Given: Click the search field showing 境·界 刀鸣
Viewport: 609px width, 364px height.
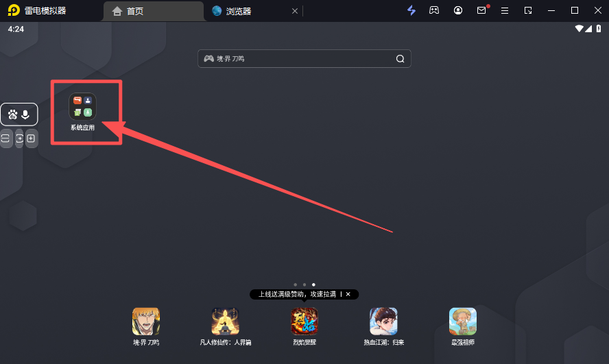Looking at the screenshot, I should point(304,58).
